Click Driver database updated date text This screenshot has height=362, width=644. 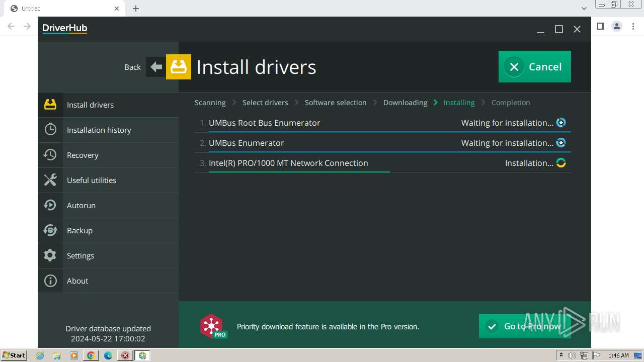108,333
